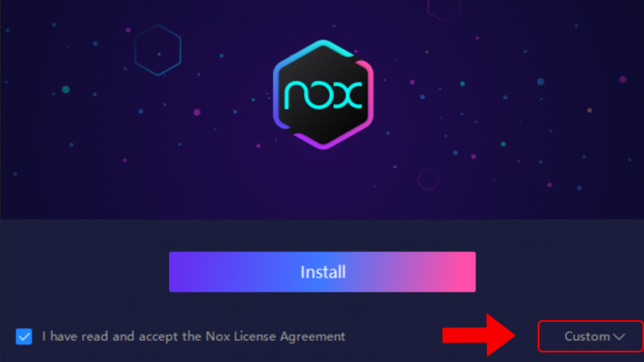Image resolution: width=644 pixels, height=362 pixels.
Task: Click the cyan nox lettering inside the logo
Action: [x=324, y=95]
